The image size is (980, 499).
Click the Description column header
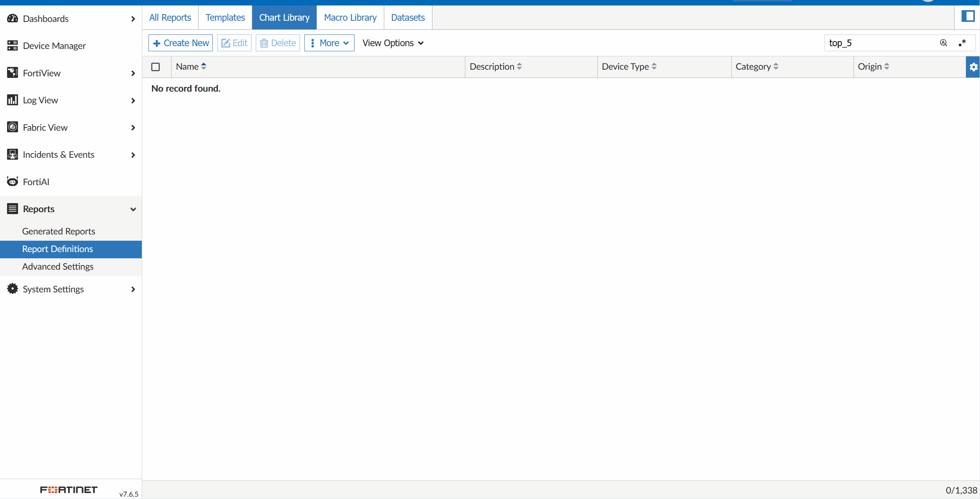531,67
